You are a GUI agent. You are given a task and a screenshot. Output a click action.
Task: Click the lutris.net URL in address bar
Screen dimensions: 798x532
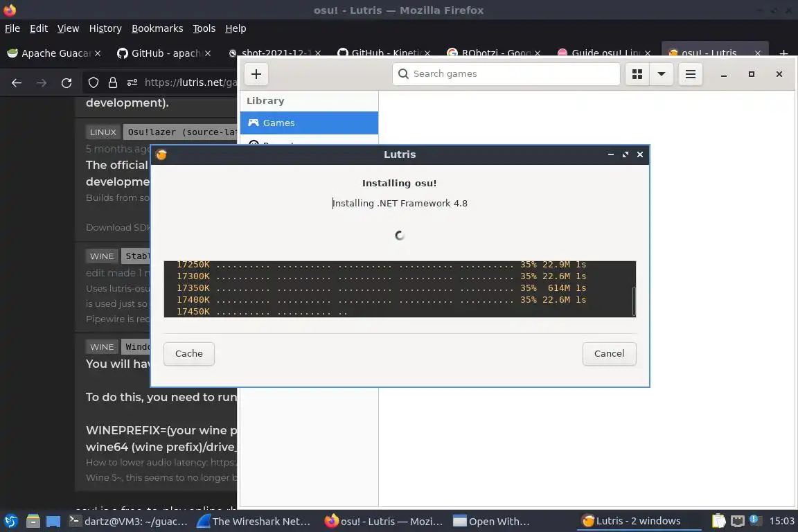pos(190,82)
